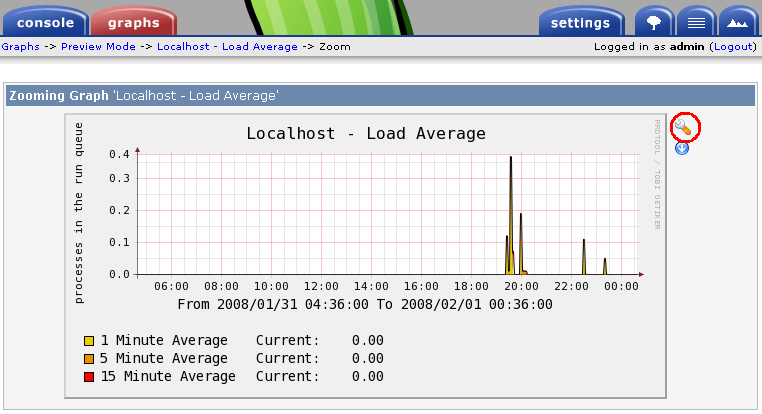This screenshot has height=414, width=762.
Task: Click the blue down-arrow icon under the wrench
Action: pyautogui.click(x=682, y=148)
